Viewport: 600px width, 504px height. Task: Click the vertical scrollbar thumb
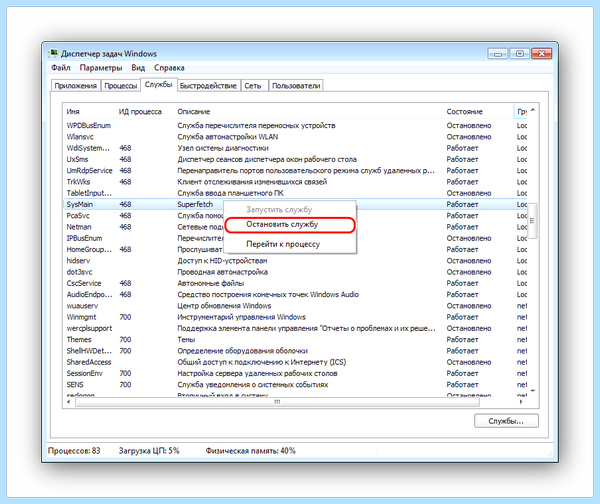[x=532, y=221]
